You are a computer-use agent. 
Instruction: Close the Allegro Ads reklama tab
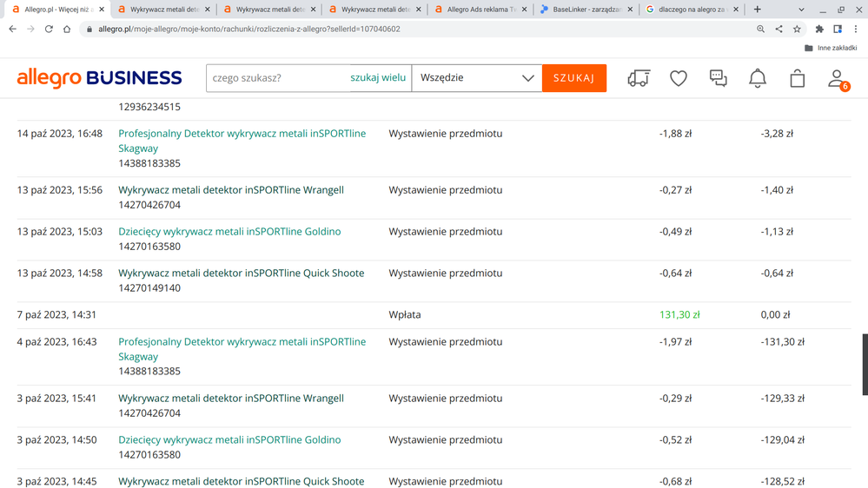[x=524, y=10]
